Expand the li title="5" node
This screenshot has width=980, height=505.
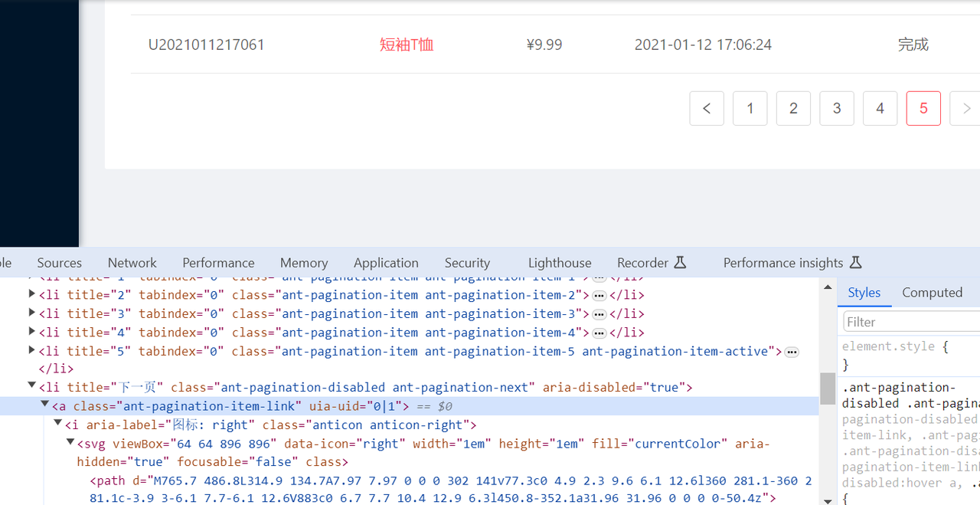[x=31, y=351]
